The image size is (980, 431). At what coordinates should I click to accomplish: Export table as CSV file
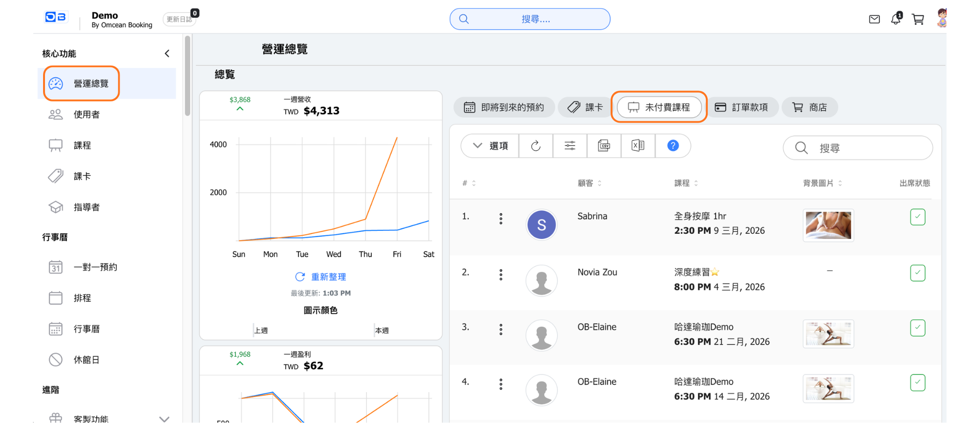coord(604,146)
